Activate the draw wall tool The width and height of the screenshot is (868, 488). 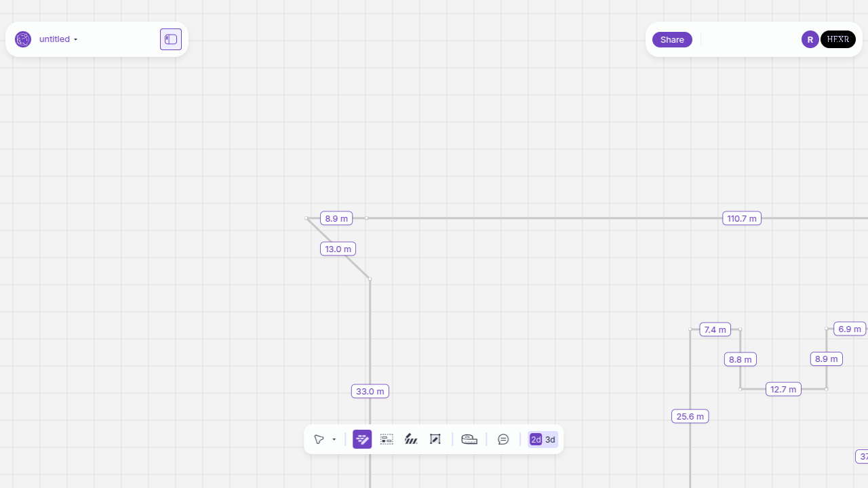point(362,439)
